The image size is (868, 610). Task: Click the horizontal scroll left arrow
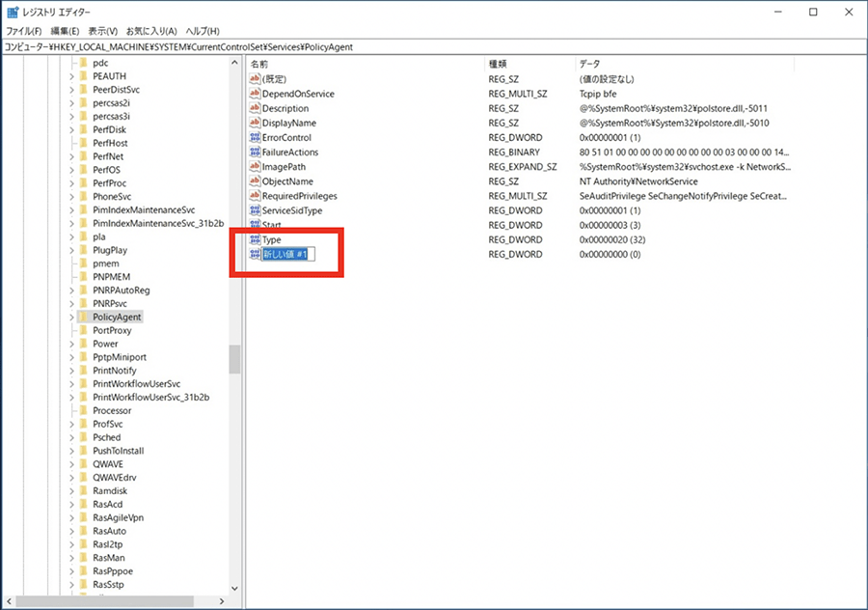click(x=9, y=601)
